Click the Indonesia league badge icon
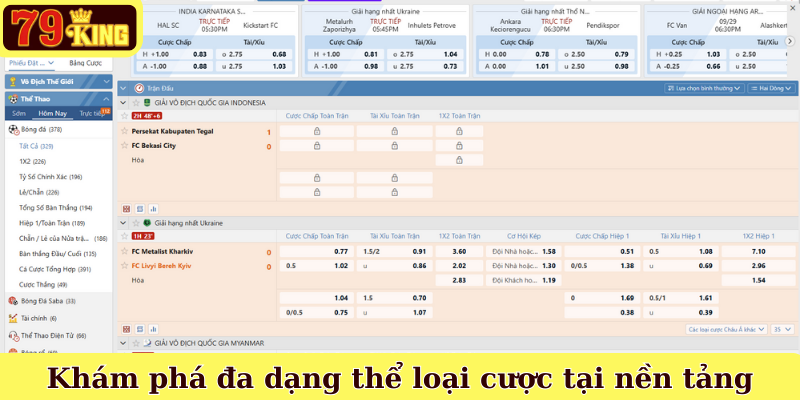The height and width of the screenshot is (400, 800). [147, 103]
